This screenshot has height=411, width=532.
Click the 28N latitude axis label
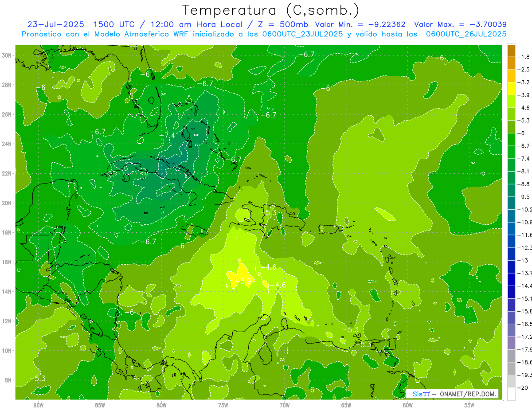[8, 85]
